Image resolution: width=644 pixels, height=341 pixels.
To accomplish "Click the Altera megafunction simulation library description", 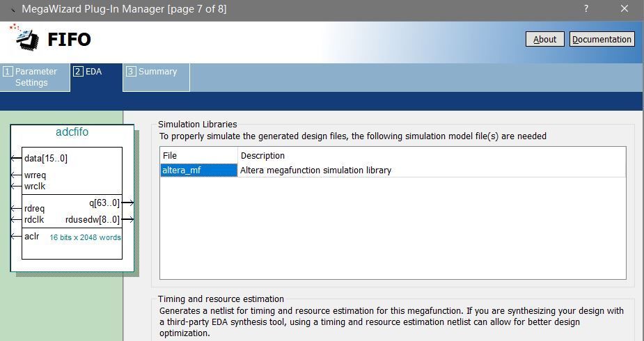I will [315, 170].
